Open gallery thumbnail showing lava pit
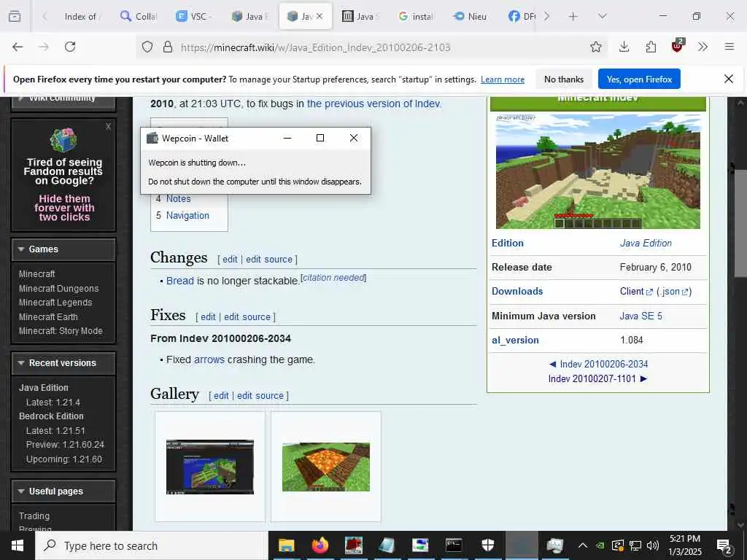The image size is (747, 560). click(x=326, y=467)
